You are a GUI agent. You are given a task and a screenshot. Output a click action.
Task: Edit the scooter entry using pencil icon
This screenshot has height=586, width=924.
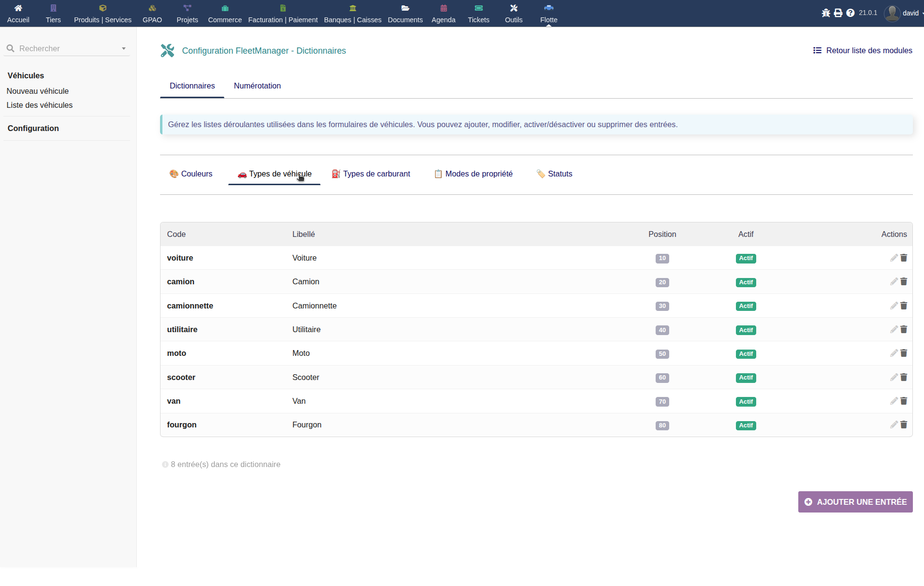click(x=894, y=377)
